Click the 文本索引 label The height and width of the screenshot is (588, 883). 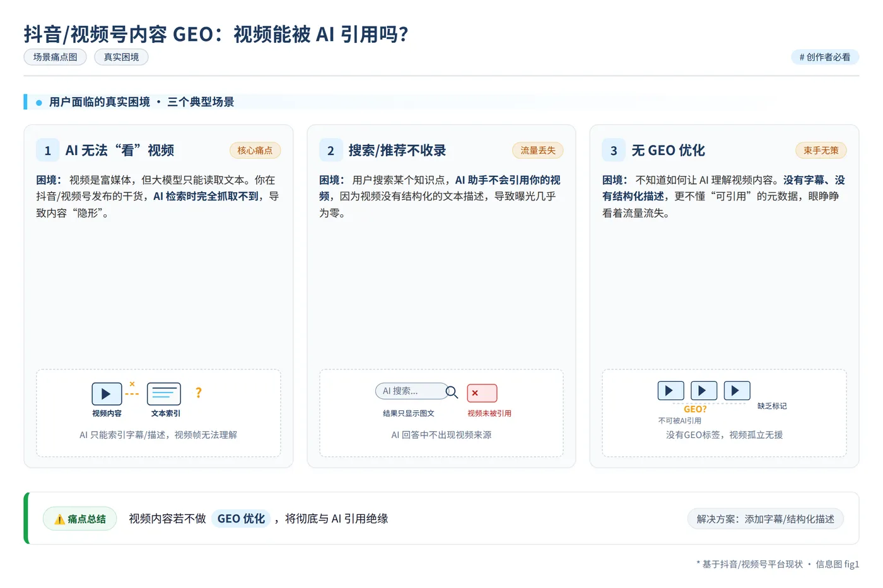pyautogui.click(x=165, y=413)
